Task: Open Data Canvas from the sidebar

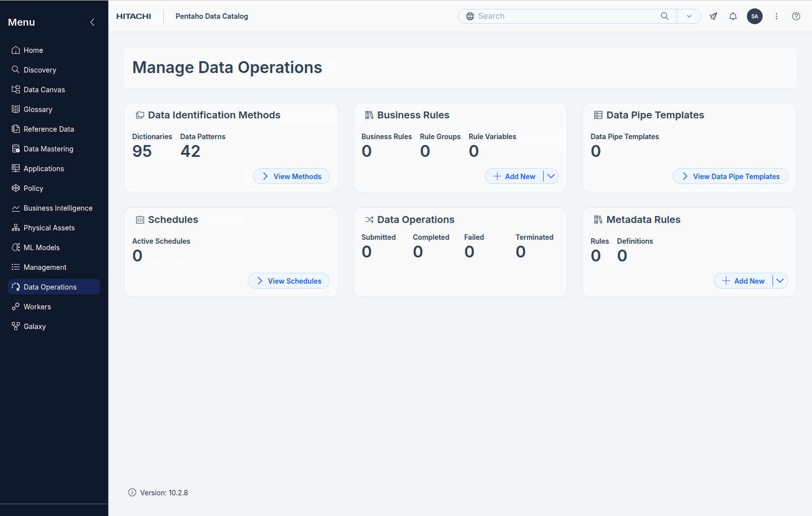Action: pyautogui.click(x=44, y=90)
